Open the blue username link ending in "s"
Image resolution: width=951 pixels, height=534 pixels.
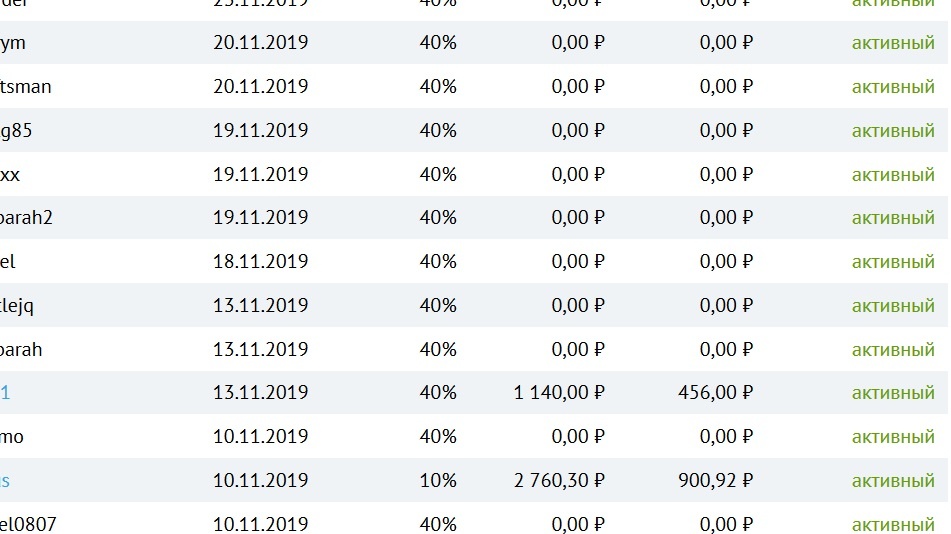pos(5,481)
